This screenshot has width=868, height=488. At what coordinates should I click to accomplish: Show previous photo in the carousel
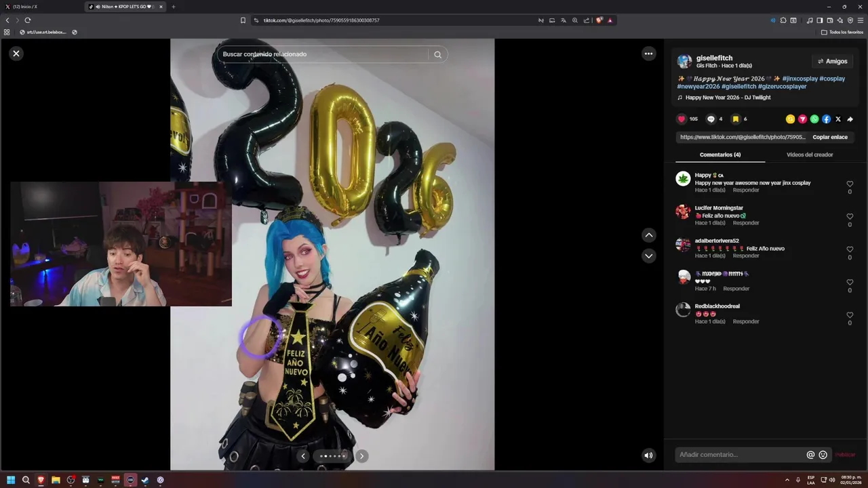point(303,456)
